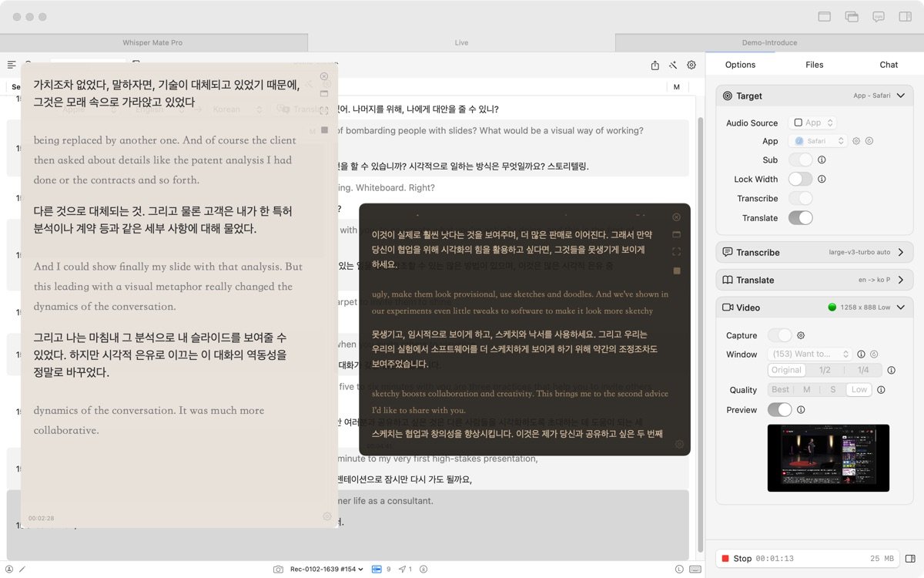The height and width of the screenshot is (578, 924).
Task: Switch to the Files tab
Action: pos(814,65)
